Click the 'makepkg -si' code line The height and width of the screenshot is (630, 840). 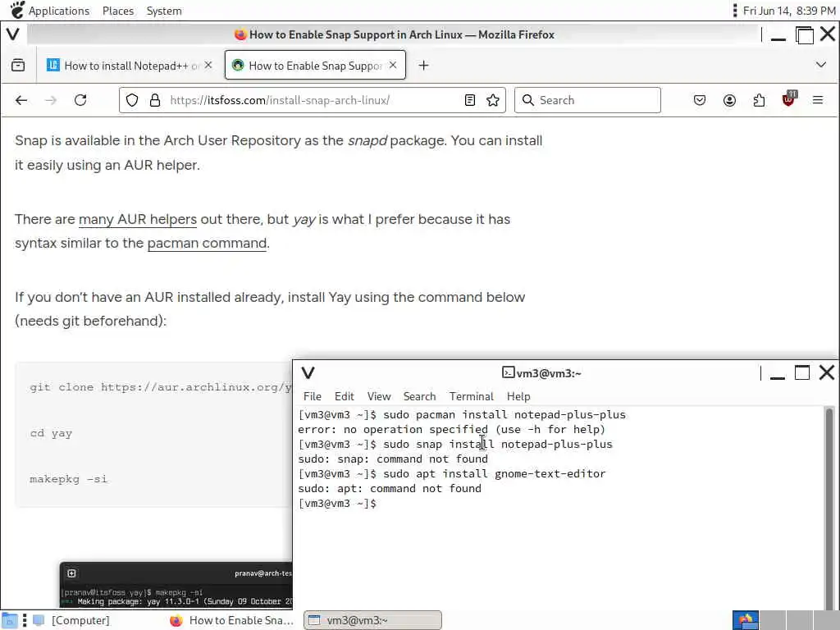pyautogui.click(x=69, y=479)
